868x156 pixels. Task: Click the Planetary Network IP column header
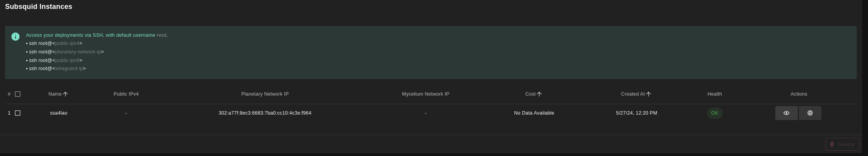tap(265, 94)
